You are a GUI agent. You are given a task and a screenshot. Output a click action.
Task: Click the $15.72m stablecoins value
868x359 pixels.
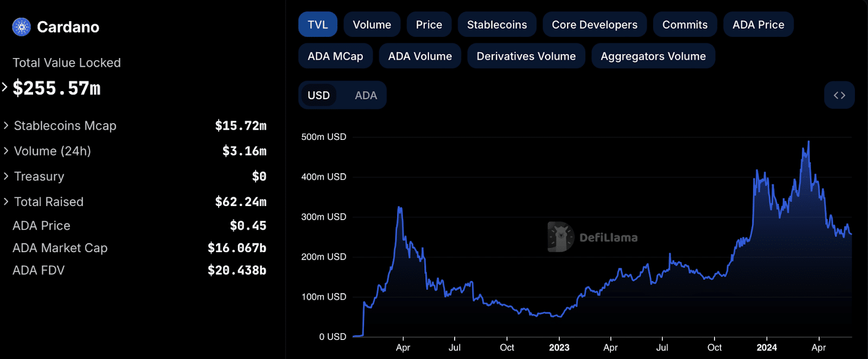240,126
